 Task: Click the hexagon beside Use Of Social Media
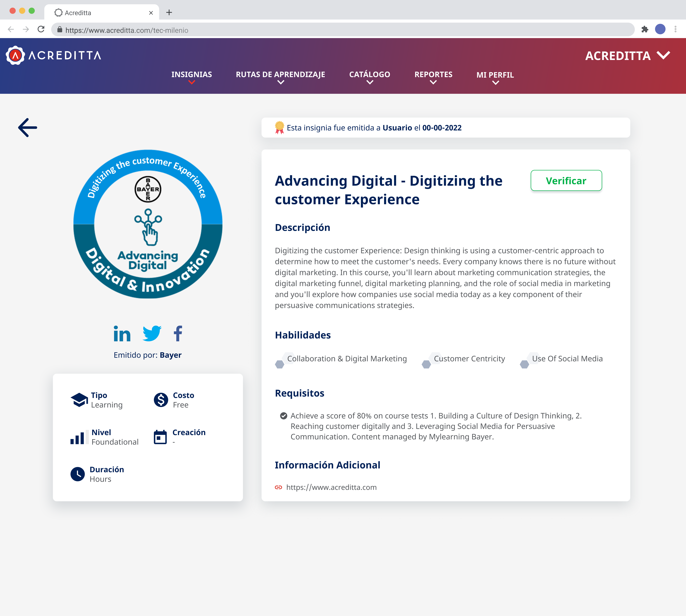pyautogui.click(x=524, y=365)
